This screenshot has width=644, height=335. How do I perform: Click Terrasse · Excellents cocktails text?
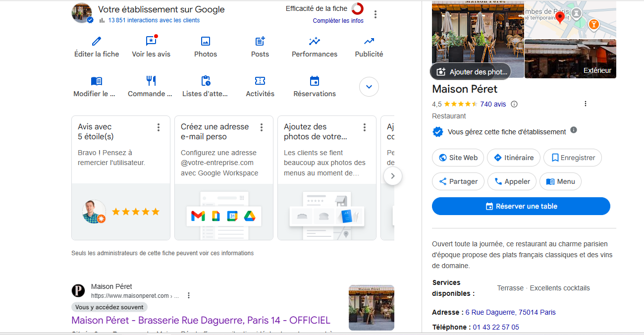(543, 288)
